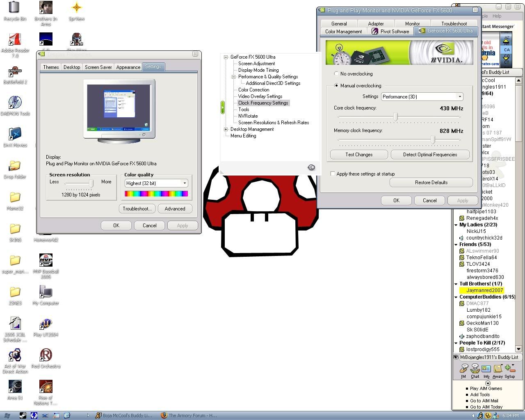Select Rise of Nations desktop shortcut
The height and width of the screenshot is (420, 525).
click(x=46, y=393)
